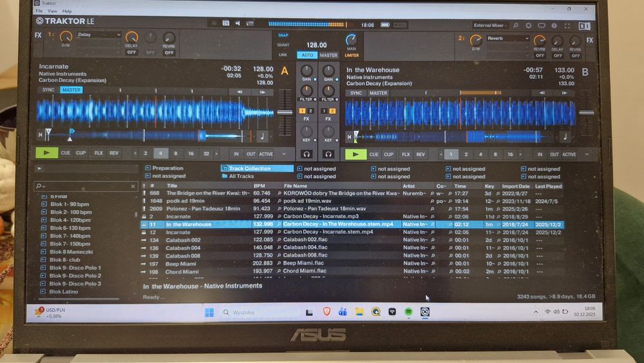Click Deck A tempo note icon
This screenshot has height=363, width=644.
tap(263, 135)
